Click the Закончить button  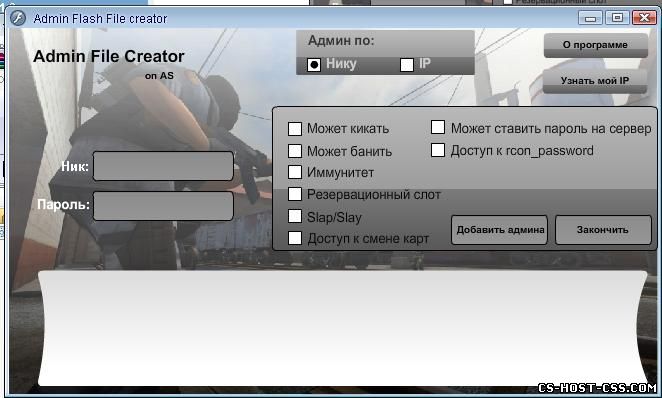603,230
